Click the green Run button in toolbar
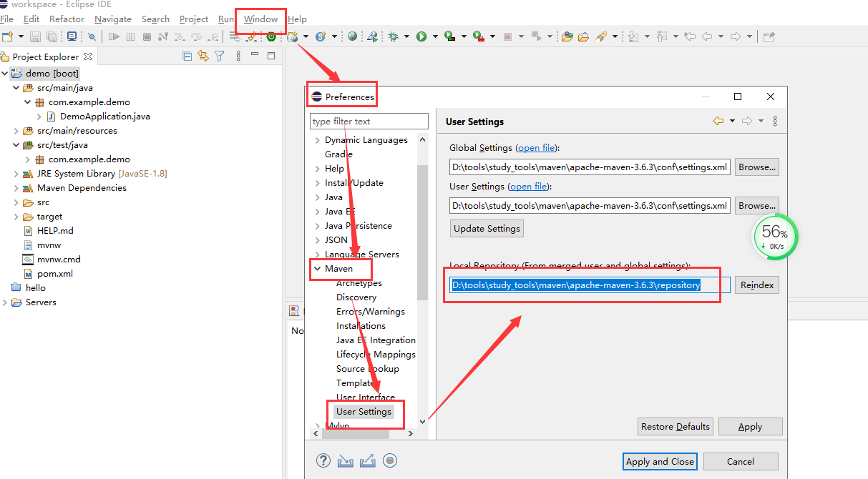868x479 pixels. point(421,36)
